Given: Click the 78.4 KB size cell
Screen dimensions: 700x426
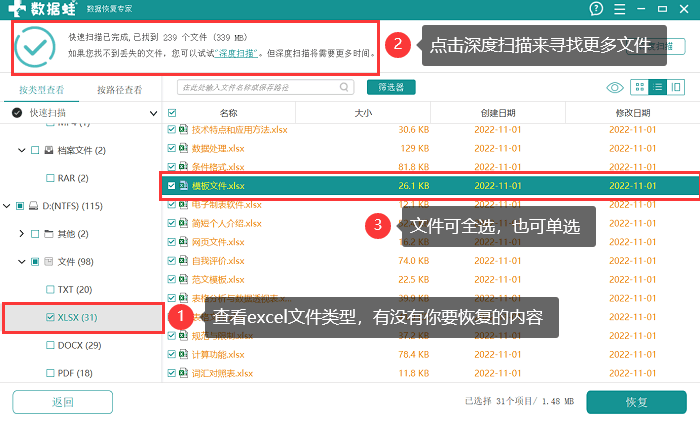Looking at the screenshot, I should click(x=414, y=355).
